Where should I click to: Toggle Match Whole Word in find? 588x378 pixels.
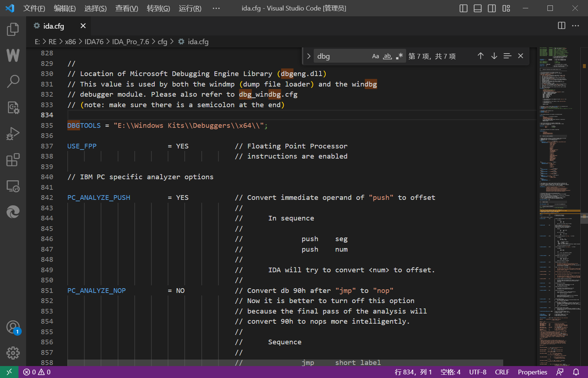click(x=387, y=56)
